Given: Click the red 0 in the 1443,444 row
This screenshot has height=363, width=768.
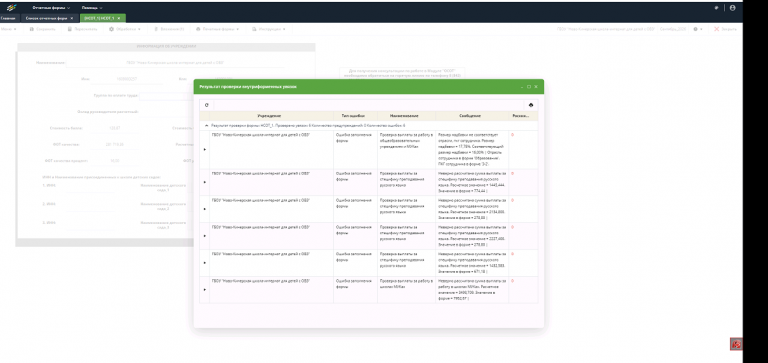Looking at the screenshot, I should (513, 173).
